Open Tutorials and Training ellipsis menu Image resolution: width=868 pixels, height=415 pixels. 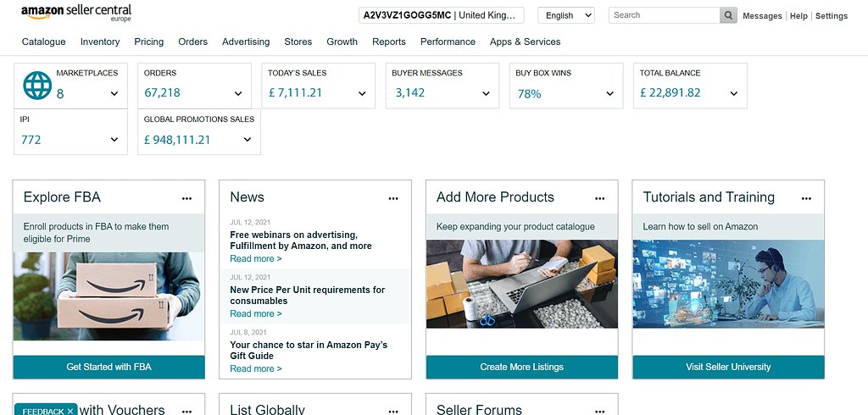click(806, 198)
